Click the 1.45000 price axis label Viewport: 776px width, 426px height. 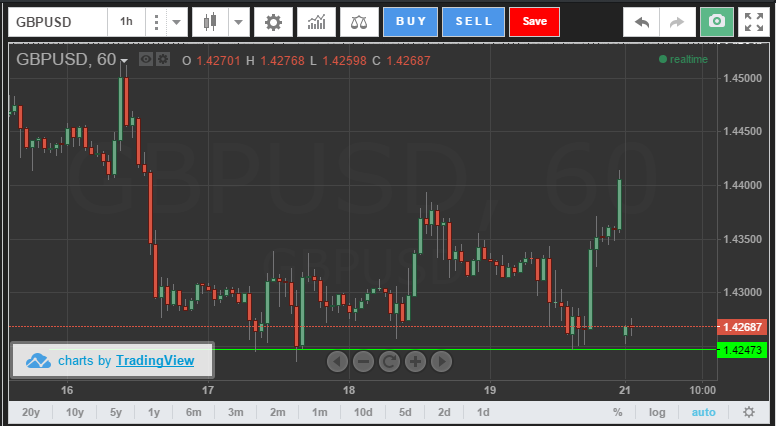742,78
